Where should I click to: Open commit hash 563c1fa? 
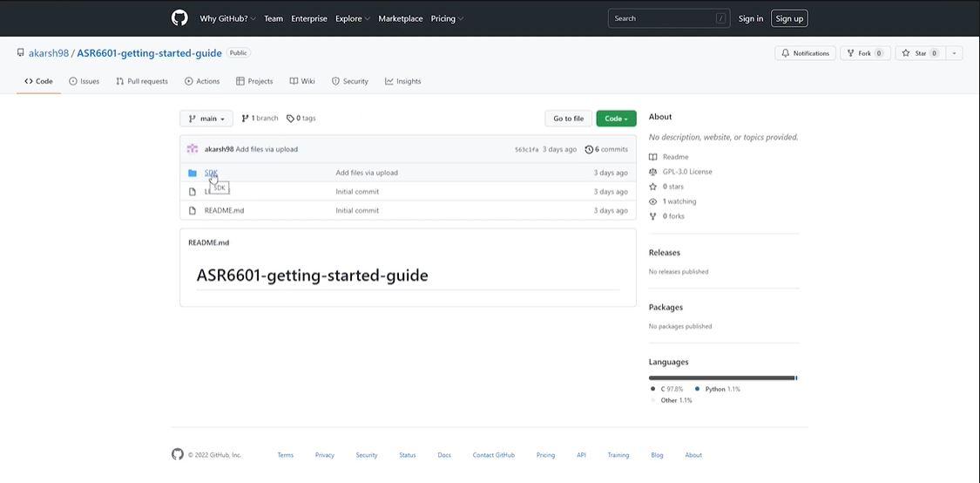point(526,150)
